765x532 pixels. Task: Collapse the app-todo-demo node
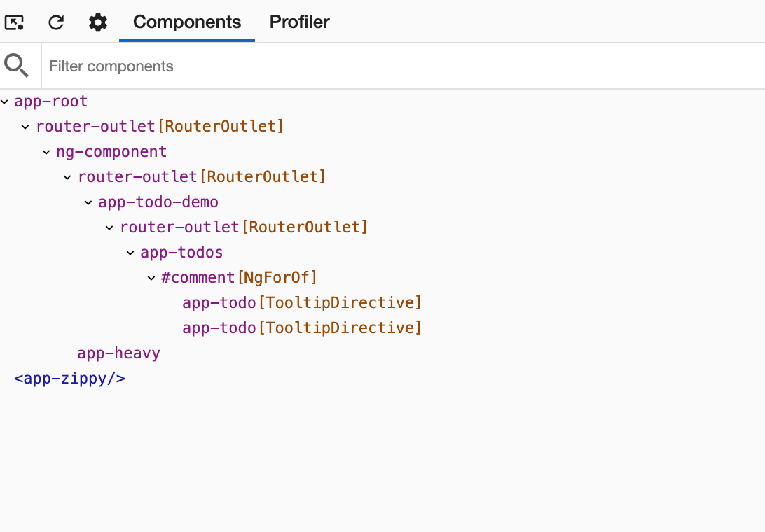(89, 202)
